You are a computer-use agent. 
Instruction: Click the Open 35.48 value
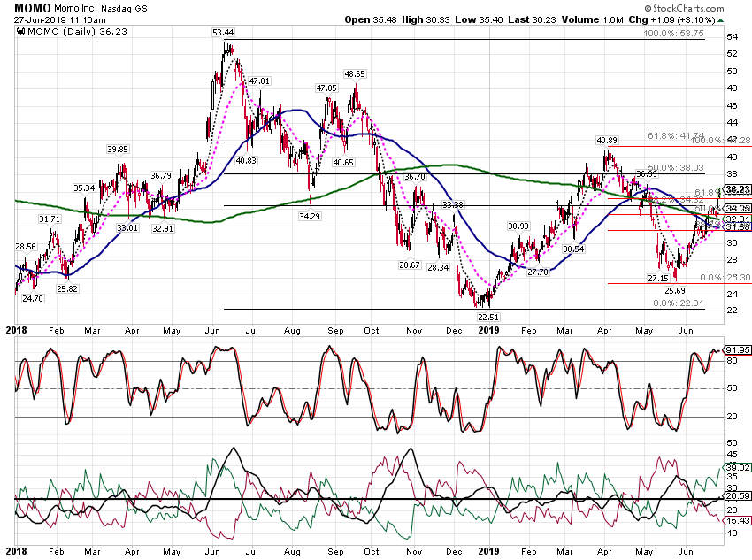371,19
